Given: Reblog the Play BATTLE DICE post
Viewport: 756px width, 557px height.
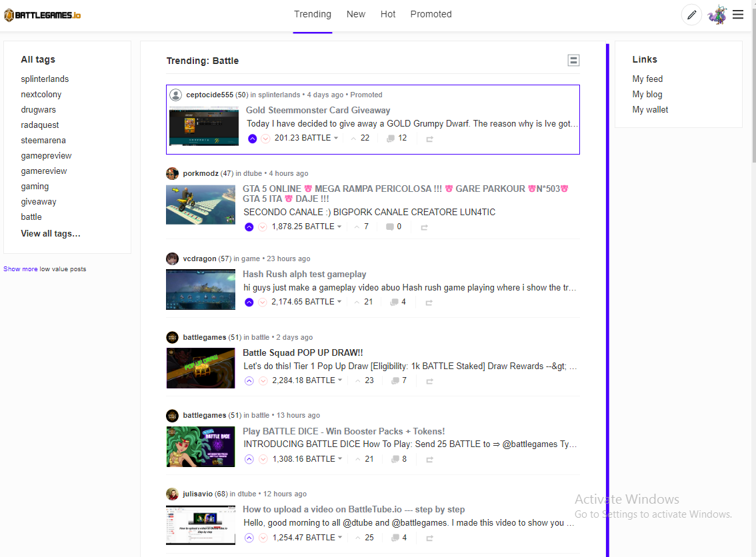Looking at the screenshot, I should pos(429,460).
